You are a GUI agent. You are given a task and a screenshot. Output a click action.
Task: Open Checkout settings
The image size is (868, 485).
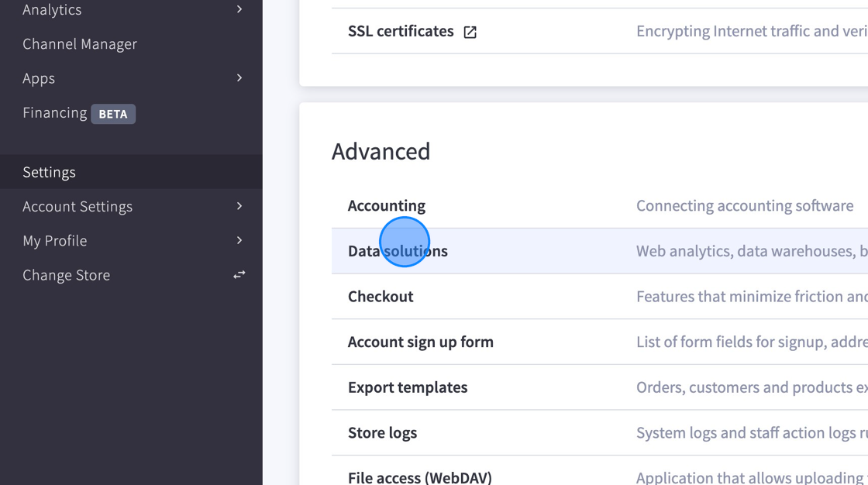coord(381,296)
